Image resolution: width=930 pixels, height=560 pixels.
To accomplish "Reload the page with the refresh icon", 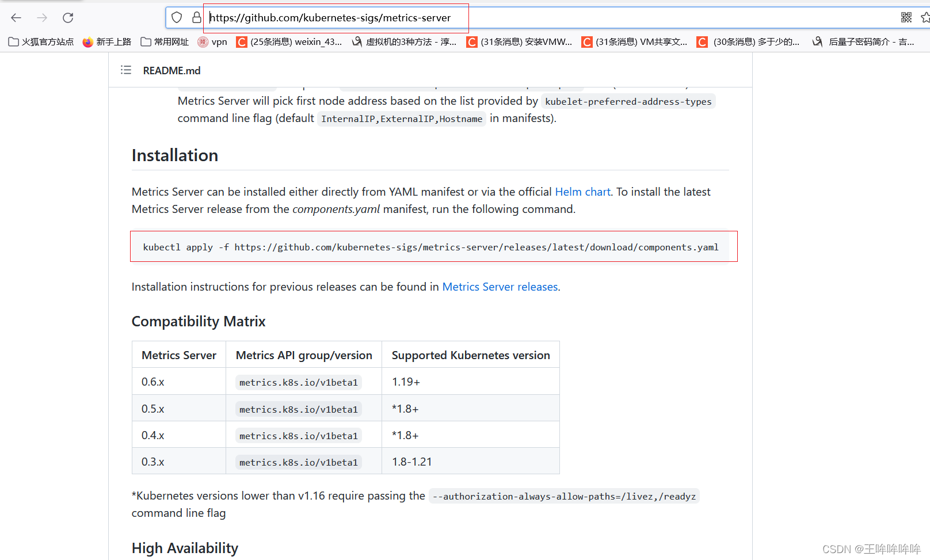I will 68,18.
